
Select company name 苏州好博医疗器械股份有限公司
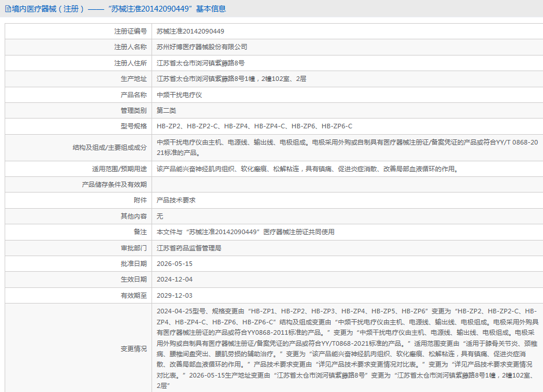202,47
